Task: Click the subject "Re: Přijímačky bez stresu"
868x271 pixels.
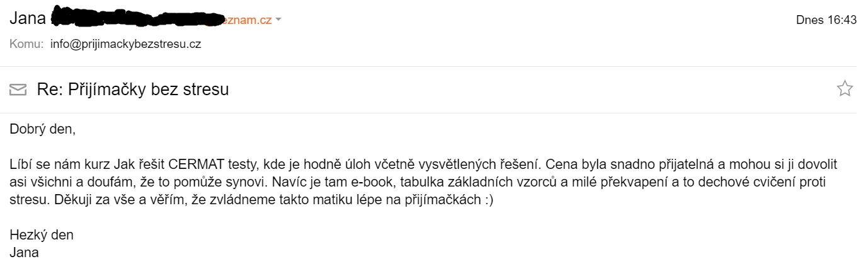Action: pyautogui.click(x=132, y=89)
